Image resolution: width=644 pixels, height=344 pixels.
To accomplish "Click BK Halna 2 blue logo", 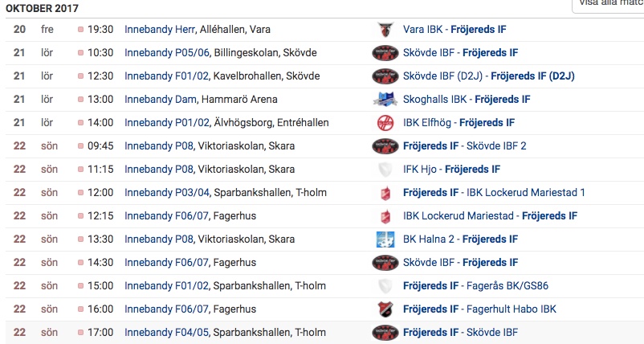I will (x=385, y=240).
